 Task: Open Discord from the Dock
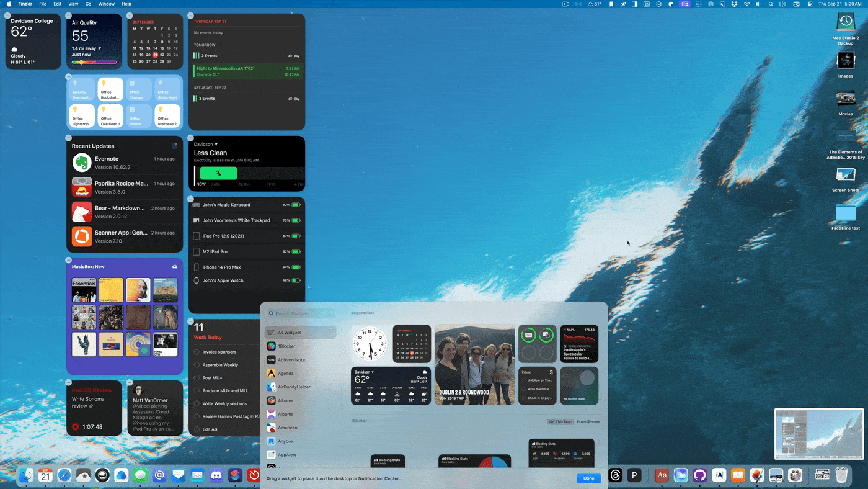[216, 475]
